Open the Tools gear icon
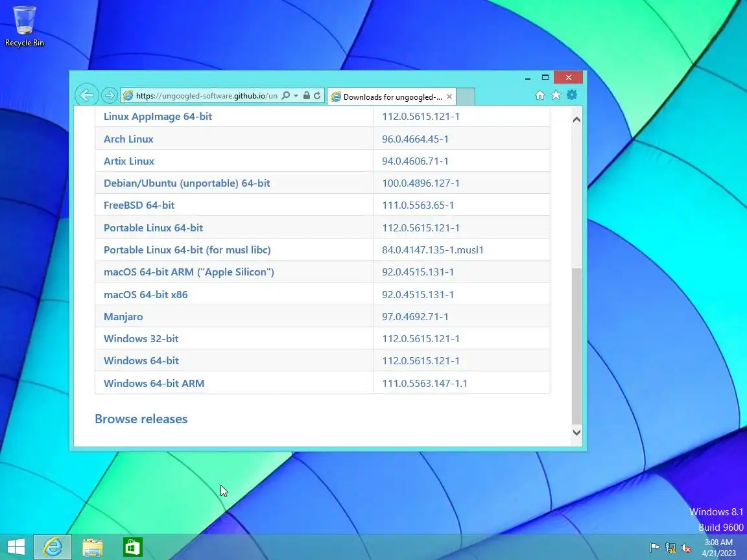The height and width of the screenshot is (560, 747). (x=572, y=95)
